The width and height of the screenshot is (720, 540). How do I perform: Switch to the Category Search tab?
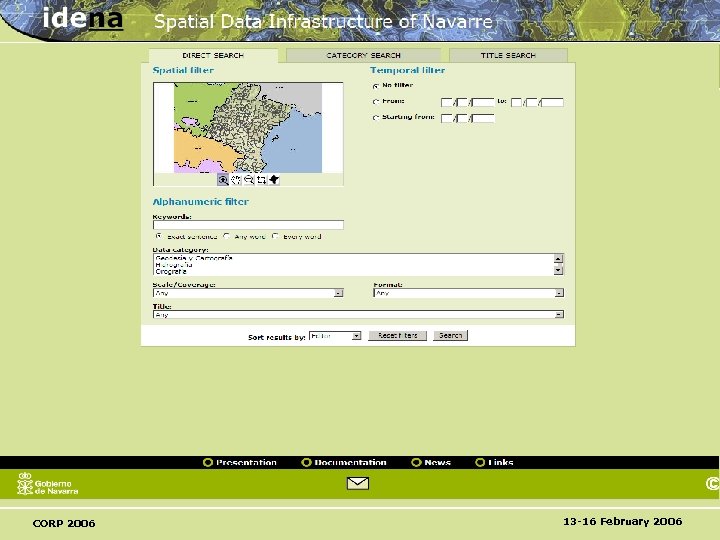pos(363,56)
